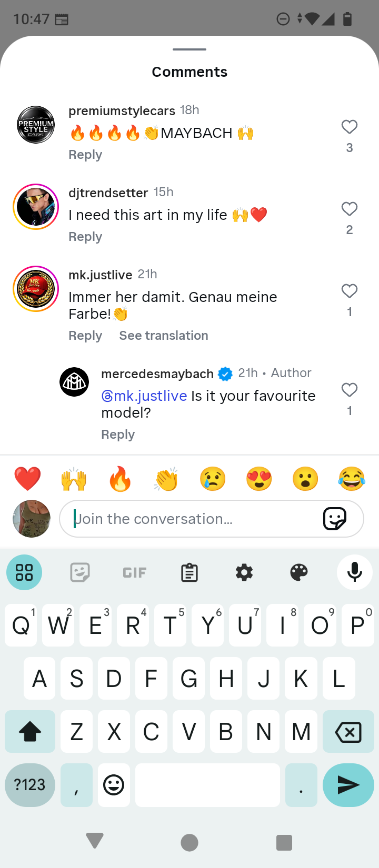
Task: Reply to djtrendsetter's comment
Action: [85, 237]
